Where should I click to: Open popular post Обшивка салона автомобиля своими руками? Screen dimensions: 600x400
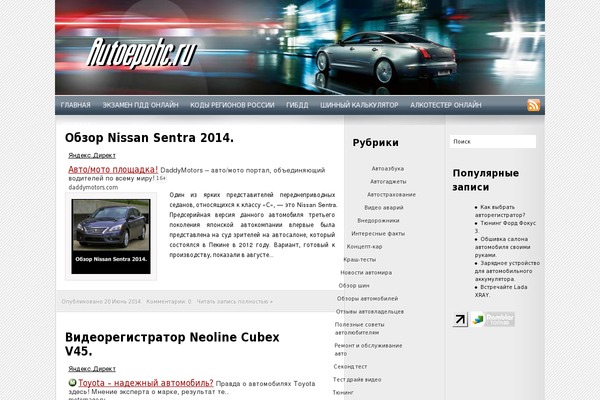pos(503,247)
